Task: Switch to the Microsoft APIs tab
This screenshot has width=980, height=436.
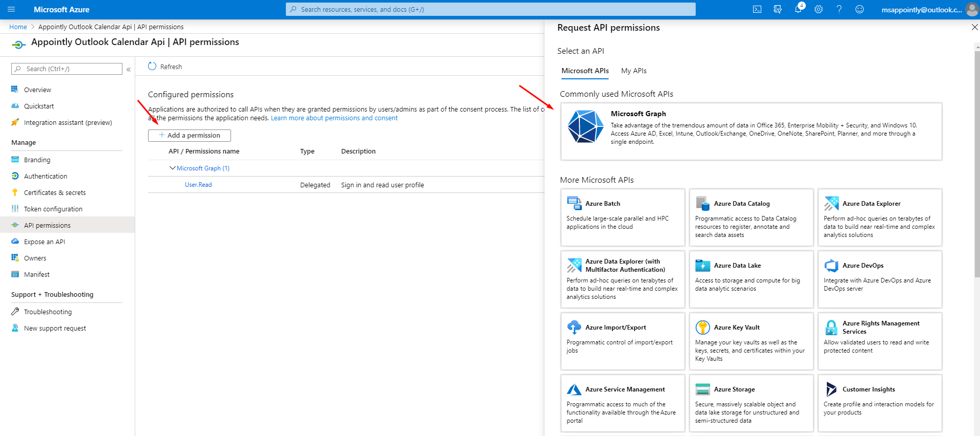Action: click(585, 71)
